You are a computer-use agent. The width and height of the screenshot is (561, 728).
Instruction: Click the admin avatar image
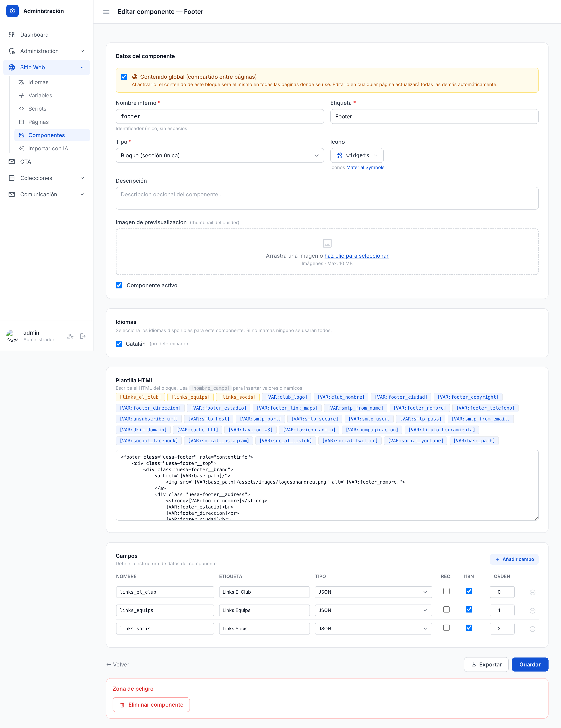click(12, 336)
